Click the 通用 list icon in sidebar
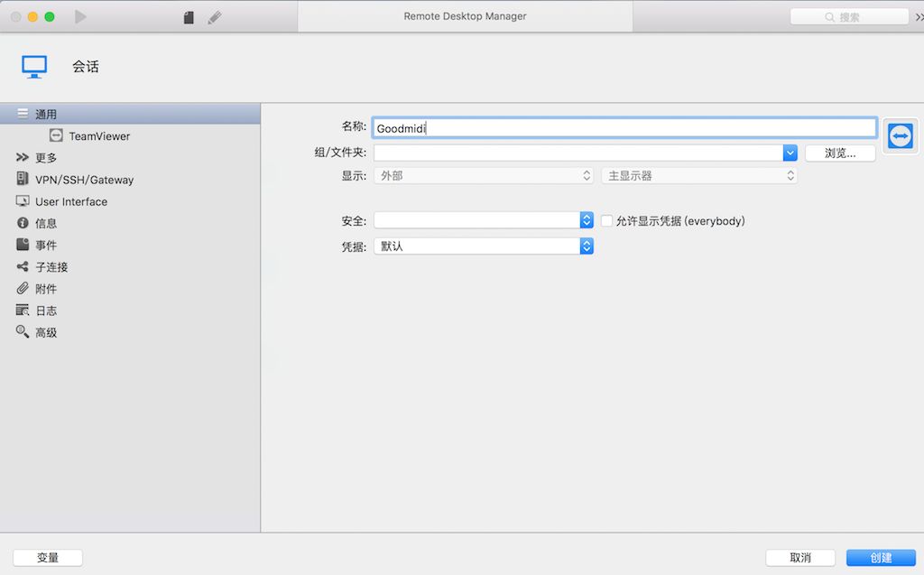924x575 pixels. [x=23, y=114]
